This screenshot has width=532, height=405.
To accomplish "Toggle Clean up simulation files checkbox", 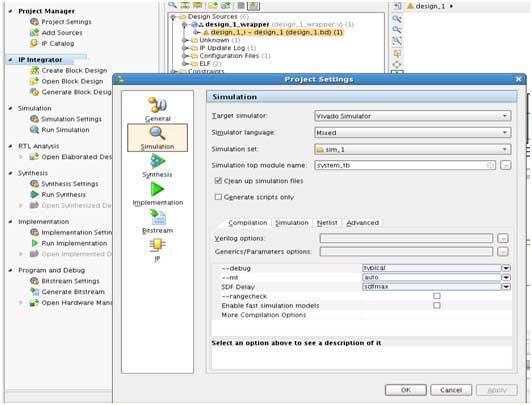I will (x=218, y=181).
